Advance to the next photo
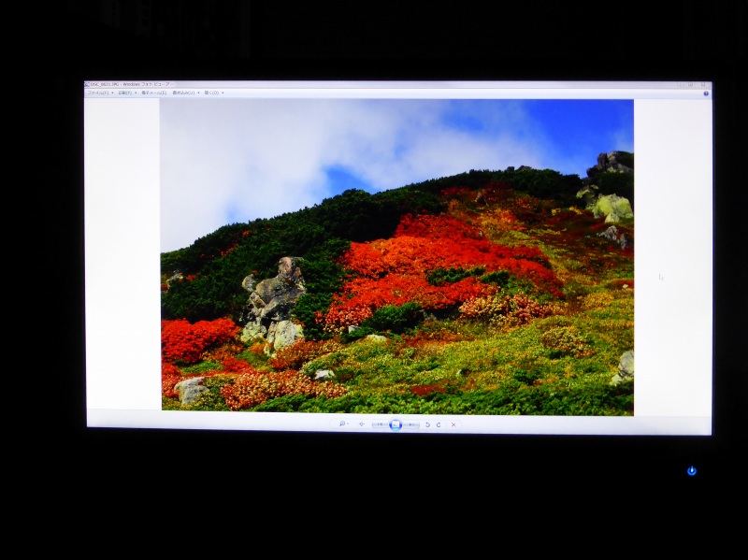The width and height of the screenshot is (748, 560). pos(411,424)
